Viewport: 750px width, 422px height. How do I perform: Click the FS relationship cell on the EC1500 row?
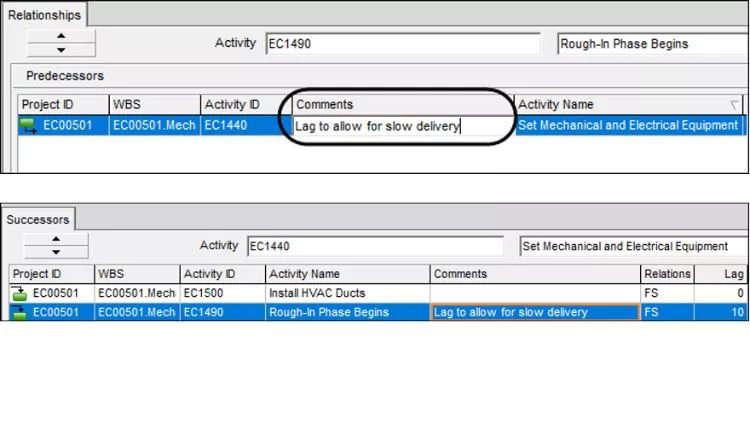pyautogui.click(x=667, y=294)
